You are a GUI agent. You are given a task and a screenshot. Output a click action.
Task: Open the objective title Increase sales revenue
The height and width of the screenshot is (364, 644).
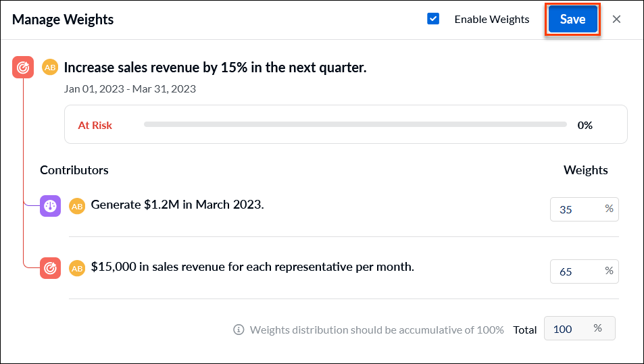(215, 68)
